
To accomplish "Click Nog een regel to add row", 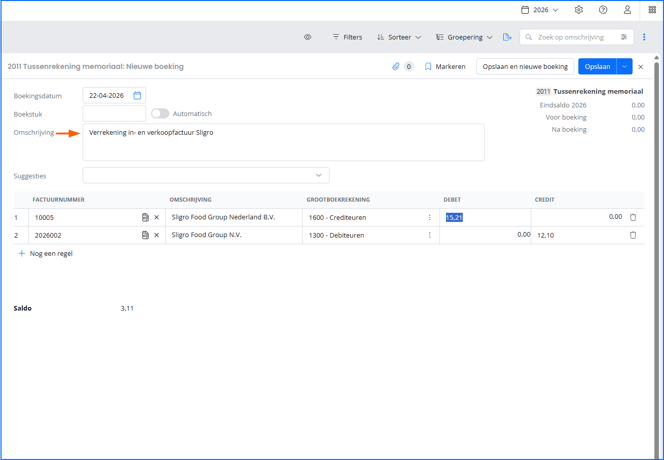I will (45, 253).
